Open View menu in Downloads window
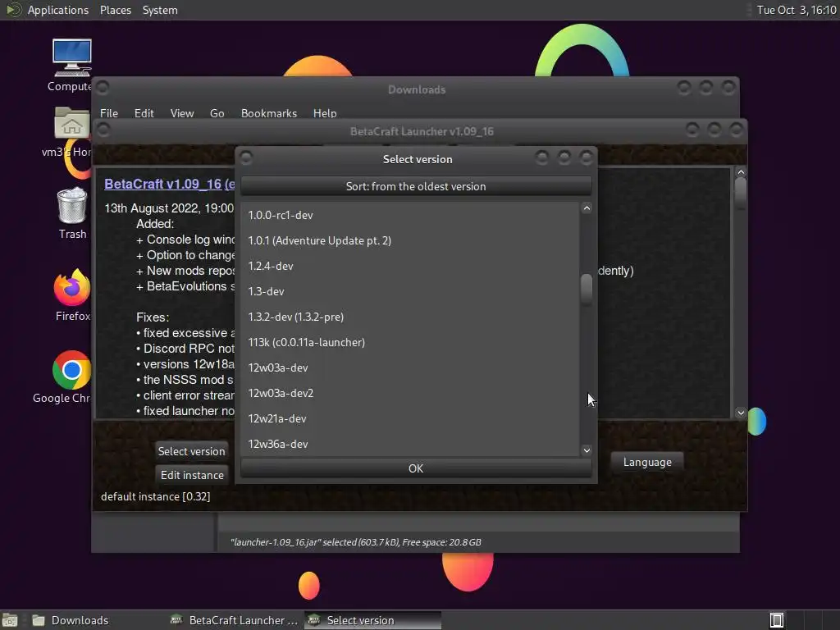 point(181,113)
